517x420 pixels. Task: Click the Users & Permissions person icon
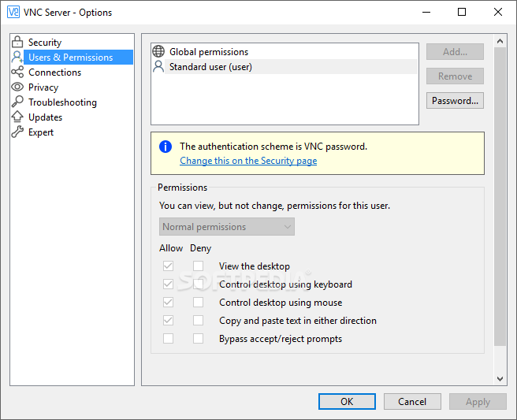pos(17,57)
